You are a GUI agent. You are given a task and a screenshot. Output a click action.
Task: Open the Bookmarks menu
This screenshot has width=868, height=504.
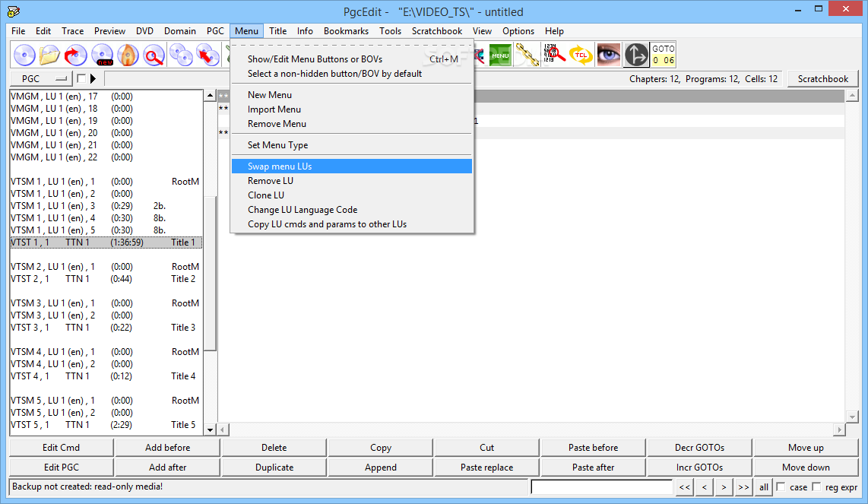coord(346,31)
